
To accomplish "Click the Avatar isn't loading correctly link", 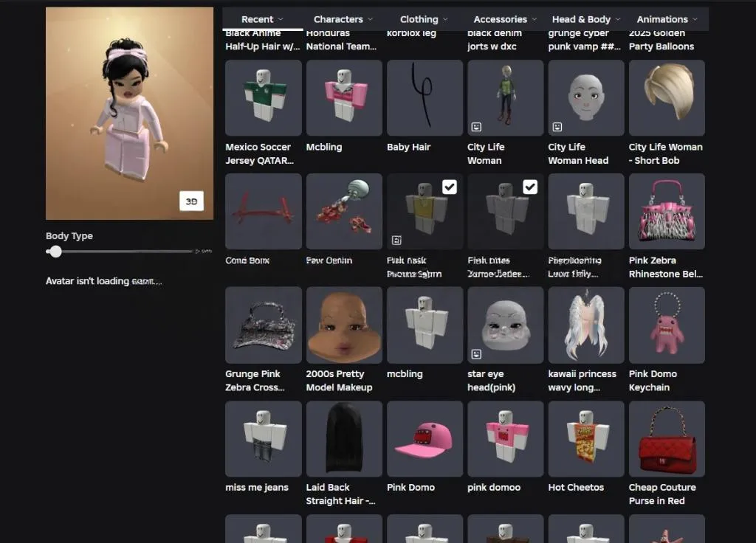I will pyautogui.click(x=103, y=281).
